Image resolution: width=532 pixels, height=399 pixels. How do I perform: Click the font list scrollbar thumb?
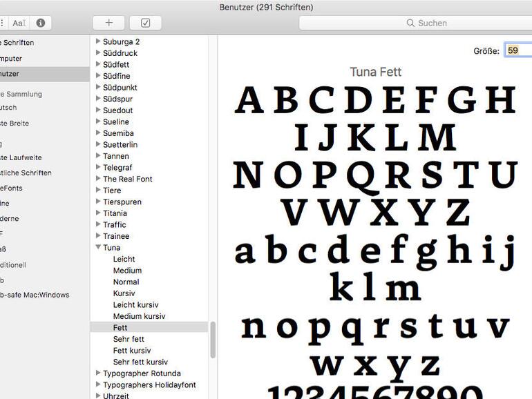(213, 340)
